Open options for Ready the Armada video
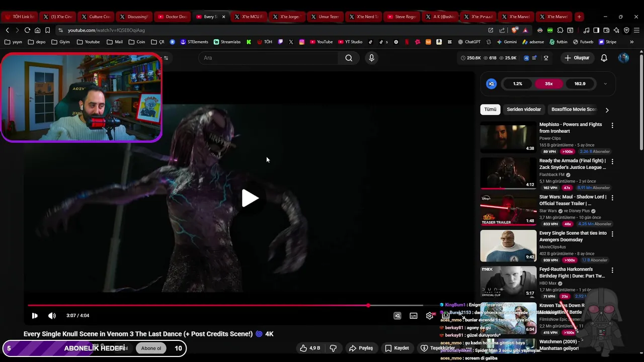The height and width of the screenshot is (362, 644). click(612, 161)
